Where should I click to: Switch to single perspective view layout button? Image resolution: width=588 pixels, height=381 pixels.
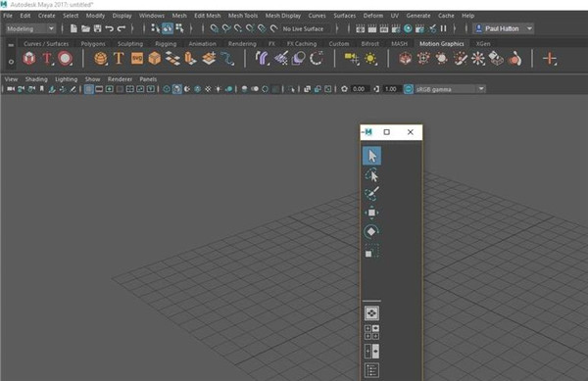(x=371, y=313)
